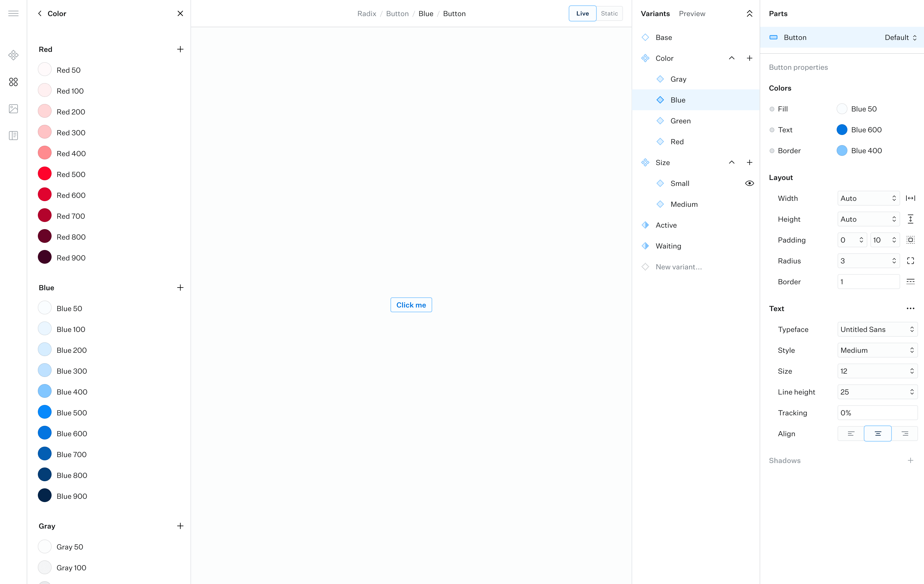Open the Typeface dropdown showing Untitled Sans
Screen dimensions: 924x584
(x=877, y=329)
